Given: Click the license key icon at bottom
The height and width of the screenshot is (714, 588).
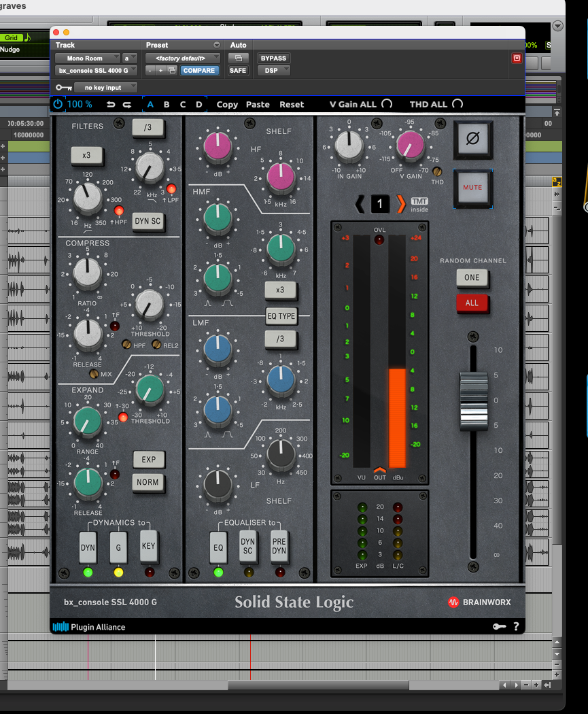Looking at the screenshot, I should pyautogui.click(x=499, y=626).
